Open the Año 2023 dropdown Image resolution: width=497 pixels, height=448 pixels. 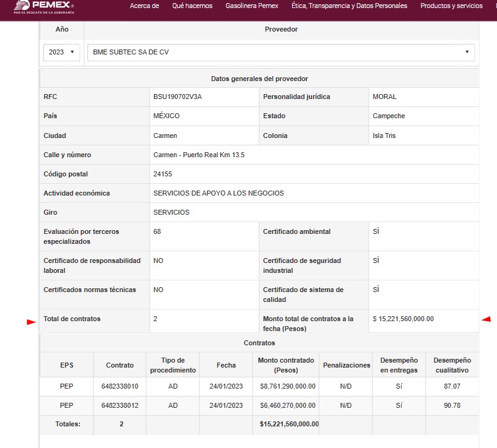[x=61, y=52]
